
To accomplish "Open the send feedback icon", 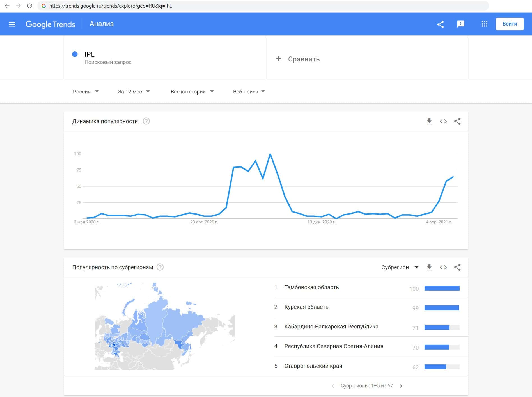I will coord(460,24).
